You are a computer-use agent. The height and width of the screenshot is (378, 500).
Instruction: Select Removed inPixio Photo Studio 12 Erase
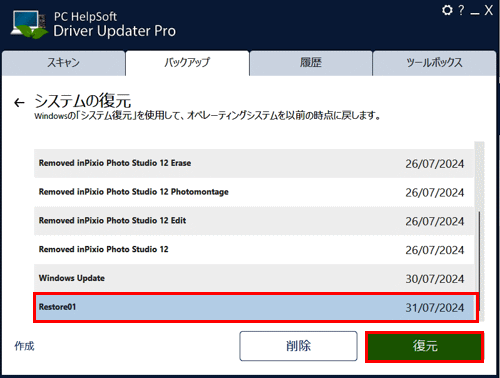(x=254, y=163)
